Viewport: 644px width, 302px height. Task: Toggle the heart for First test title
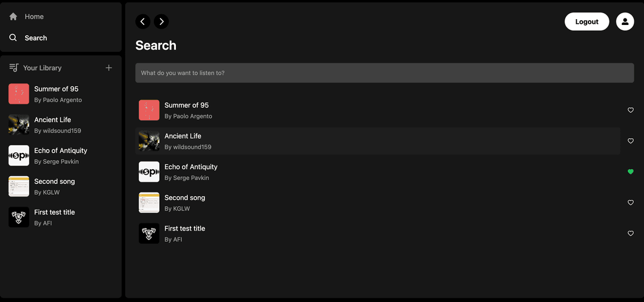click(631, 233)
